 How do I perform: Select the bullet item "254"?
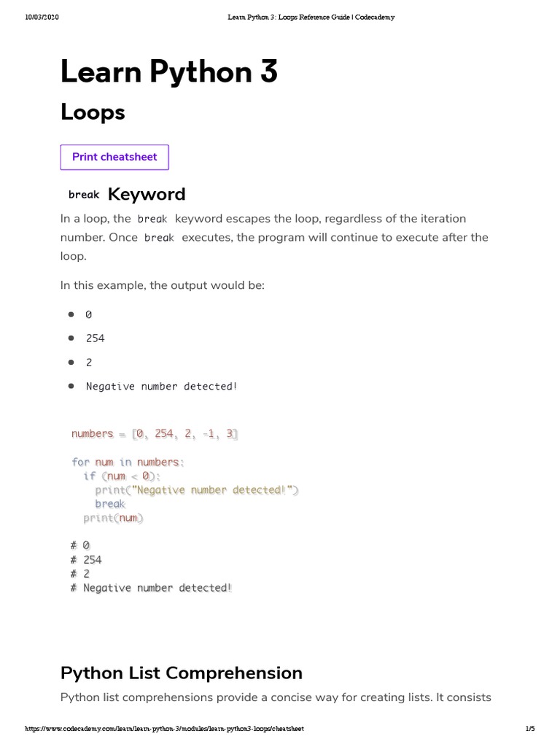pyautogui.click(x=95, y=338)
